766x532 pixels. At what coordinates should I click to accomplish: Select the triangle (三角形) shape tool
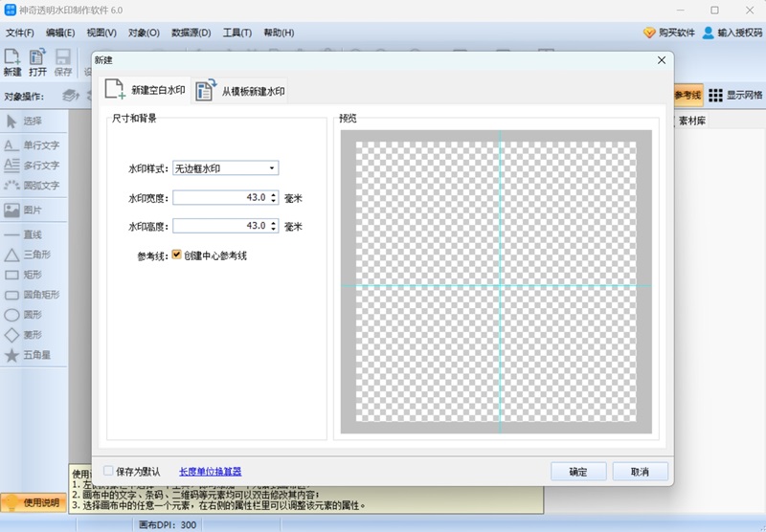(33, 255)
